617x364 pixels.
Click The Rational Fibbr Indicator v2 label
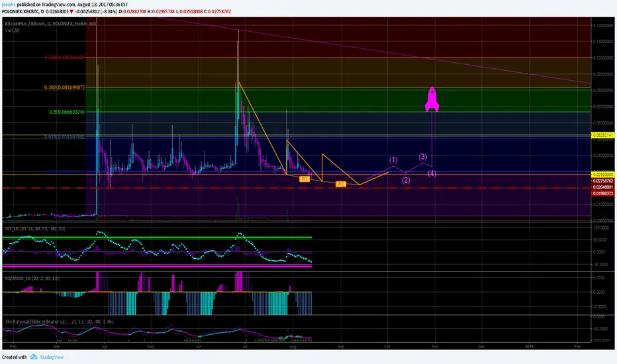click(x=59, y=322)
